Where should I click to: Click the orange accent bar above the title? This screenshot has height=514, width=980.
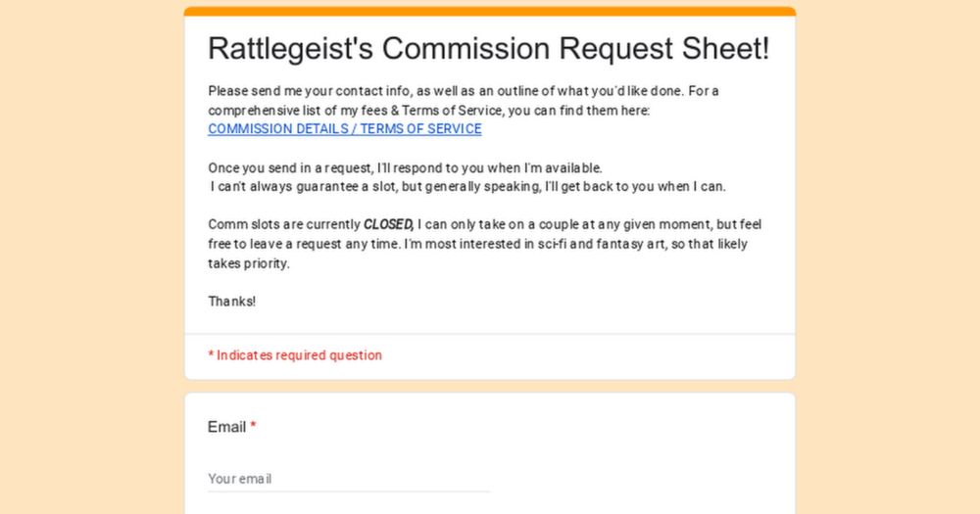point(489,11)
